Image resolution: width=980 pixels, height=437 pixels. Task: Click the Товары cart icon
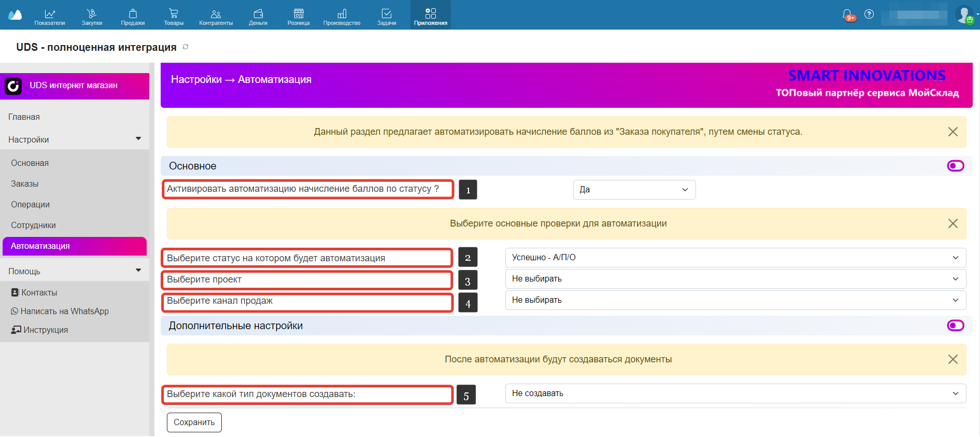tap(174, 14)
